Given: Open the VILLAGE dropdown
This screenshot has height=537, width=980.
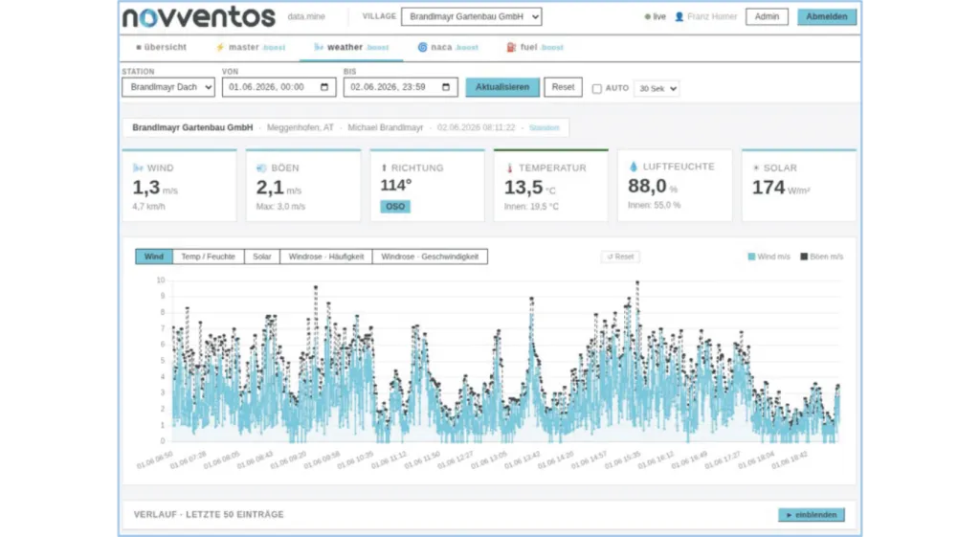Looking at the screenshot, I should click(x=471, y=17).
